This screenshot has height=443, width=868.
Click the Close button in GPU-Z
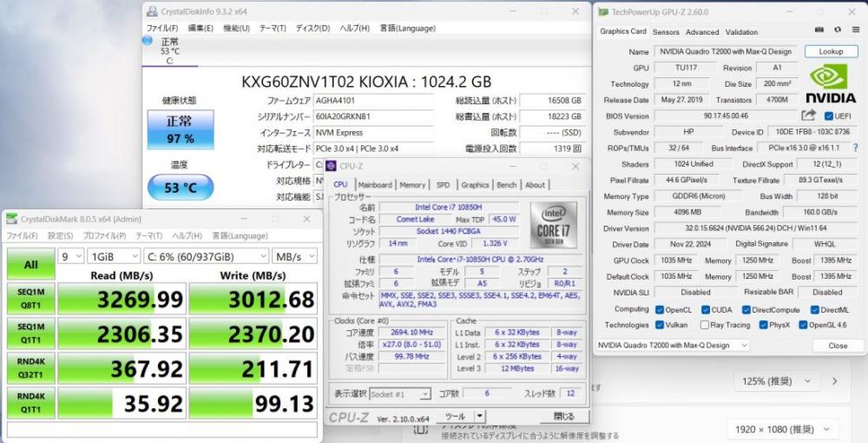coord(838,346)
